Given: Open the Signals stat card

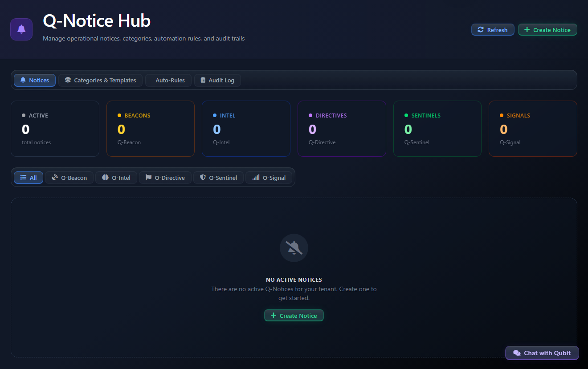Looking at the screenshot, I should tap(533, 129).
